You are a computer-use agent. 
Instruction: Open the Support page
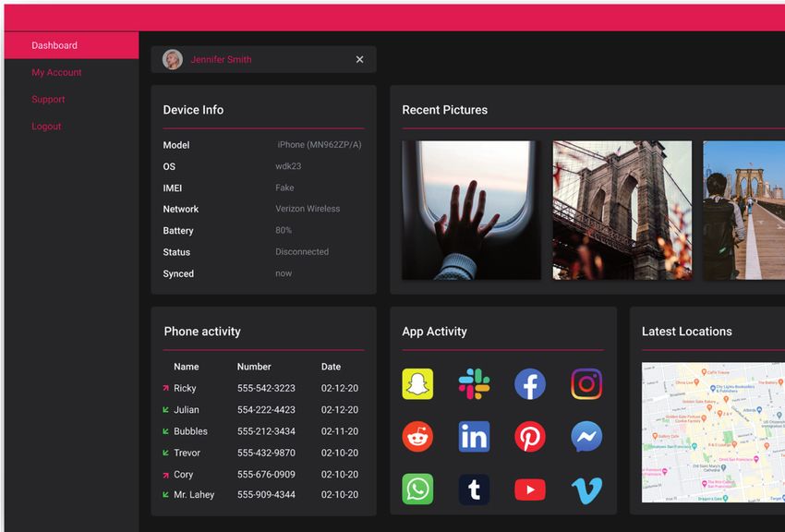48,99
